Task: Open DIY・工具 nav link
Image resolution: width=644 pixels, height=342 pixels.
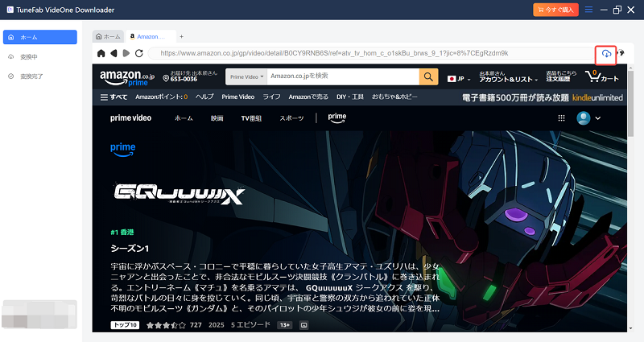Action: click(x=350, y=97)
